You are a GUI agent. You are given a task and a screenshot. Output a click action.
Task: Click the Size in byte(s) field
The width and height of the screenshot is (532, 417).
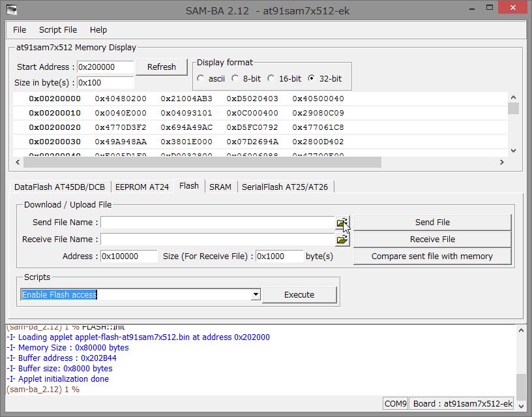pos(106,82)
